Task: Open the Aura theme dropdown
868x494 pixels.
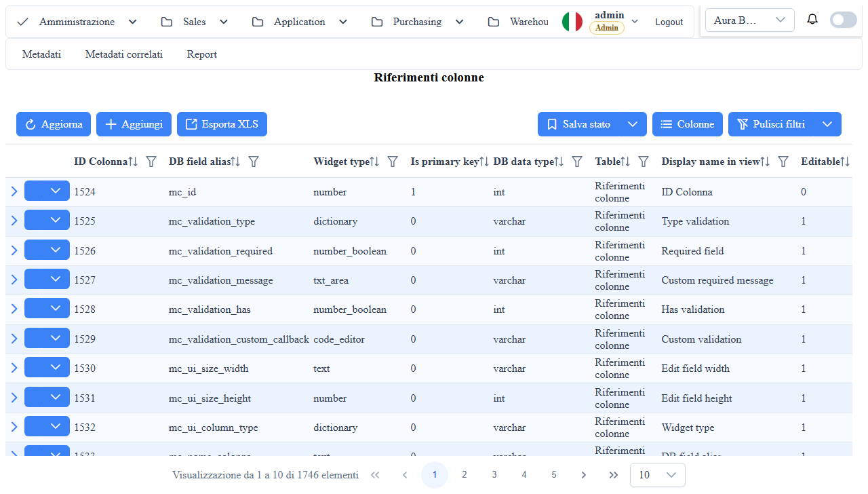Action: coord(750,20)
